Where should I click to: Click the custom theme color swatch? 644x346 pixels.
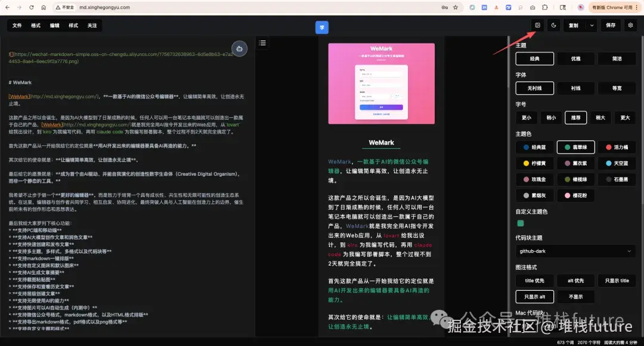pos(520,223)
